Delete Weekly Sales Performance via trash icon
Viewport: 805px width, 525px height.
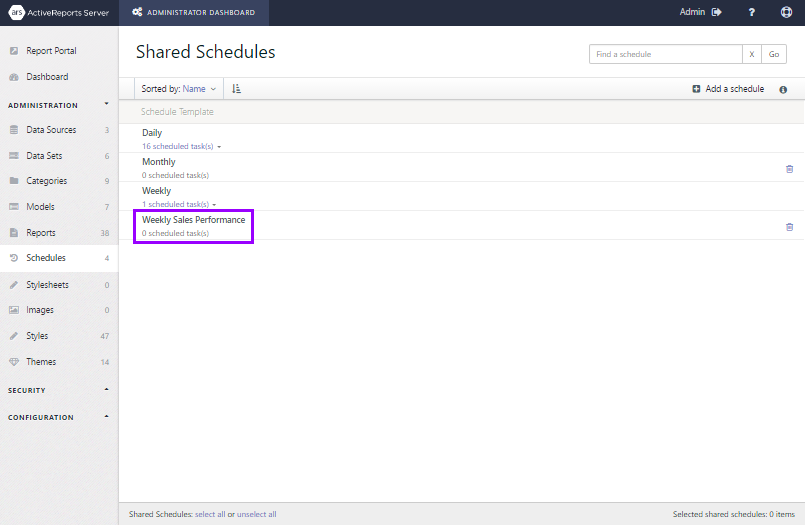[x=789, y=227]
